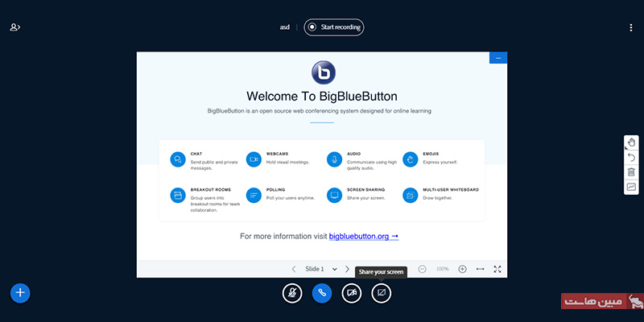644x322 pixels.
Task: Go to the previous slide
Action: pos(294,269)
